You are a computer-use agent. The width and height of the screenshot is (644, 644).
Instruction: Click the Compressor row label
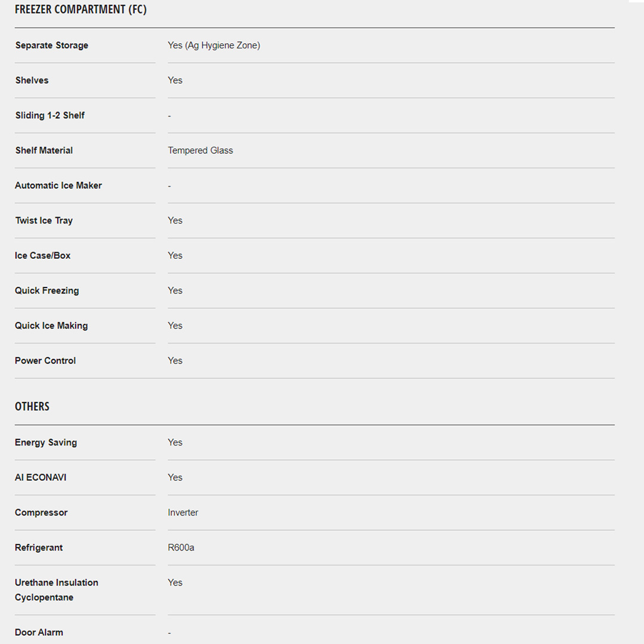41,513
